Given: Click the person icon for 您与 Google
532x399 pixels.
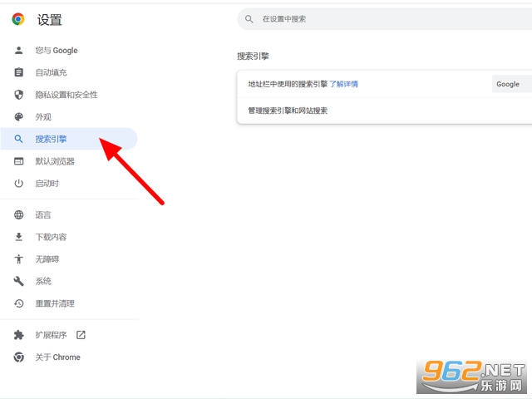Looking at the screenshot, I should (x=19, y=51).
